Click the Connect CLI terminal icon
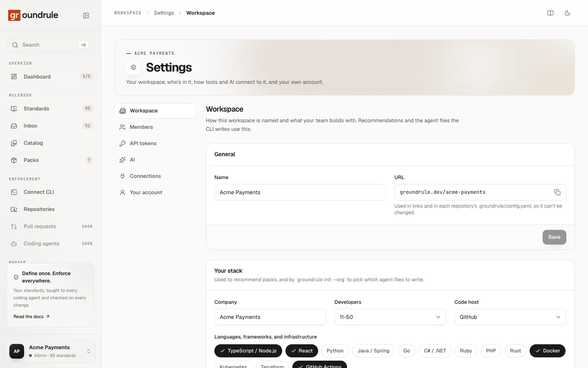The width and height of the screenshot is (588, 368). coord(14,192)
